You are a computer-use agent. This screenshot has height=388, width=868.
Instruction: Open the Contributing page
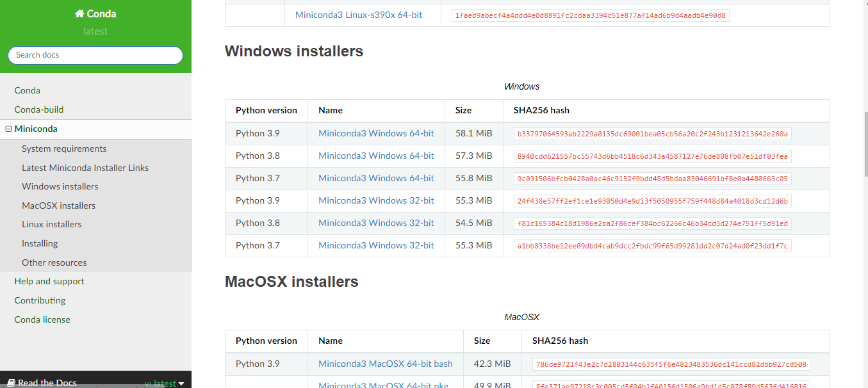(x=40, y=300)
